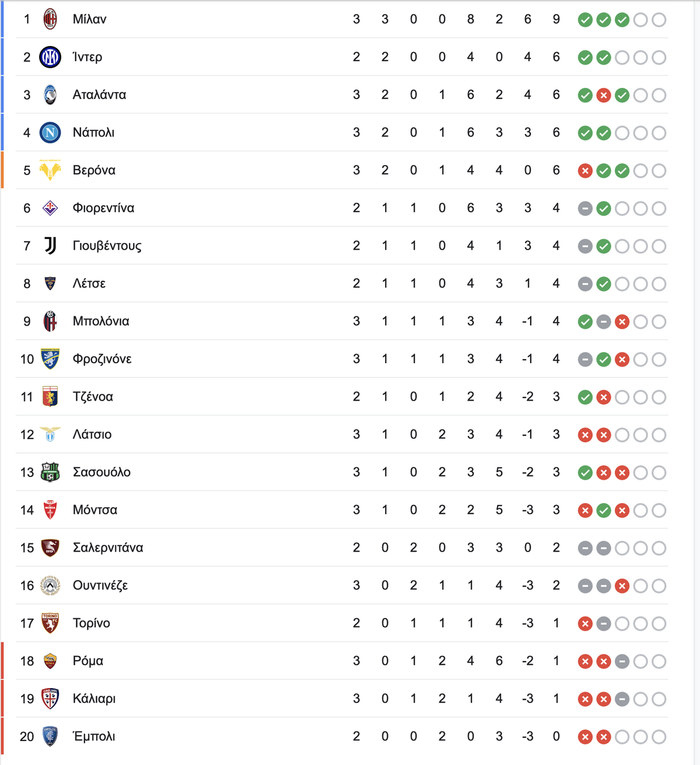Click Atalanta's red loss form icon
This screenshot has height=765, width=700.
[x=604, y=95]
